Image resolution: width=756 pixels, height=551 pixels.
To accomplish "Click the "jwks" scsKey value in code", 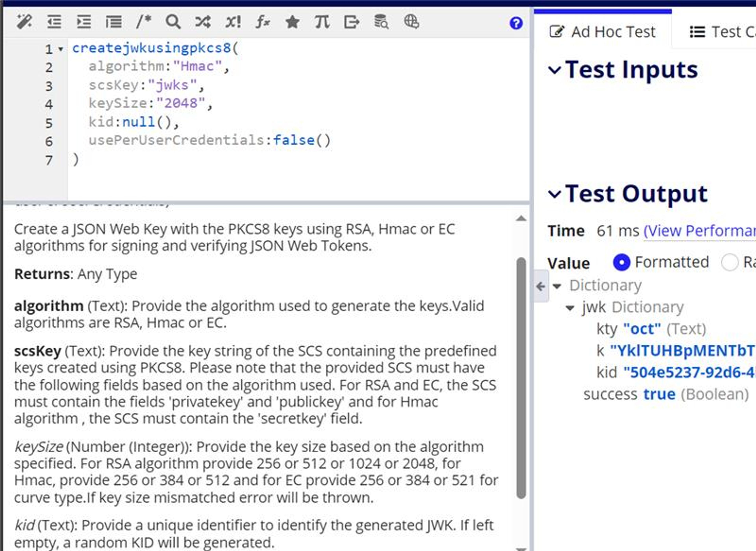I will (173, 85).
